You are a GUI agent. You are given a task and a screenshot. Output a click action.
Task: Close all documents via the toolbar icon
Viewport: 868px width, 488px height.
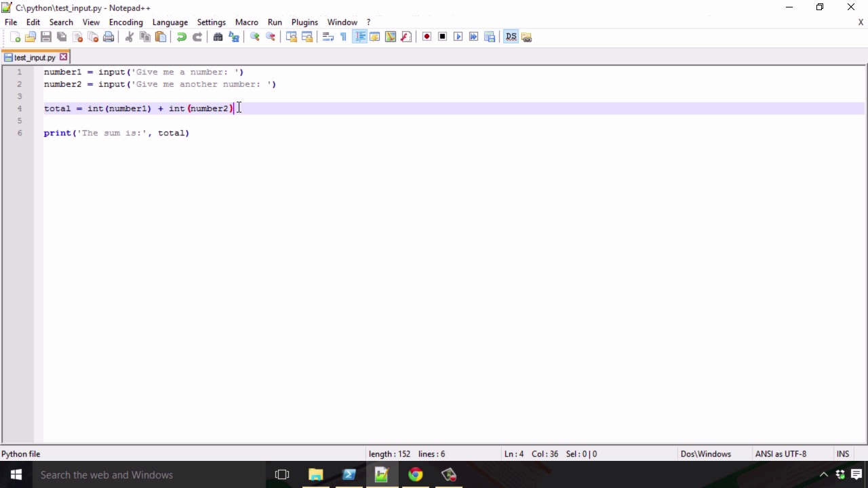(93, 37)
